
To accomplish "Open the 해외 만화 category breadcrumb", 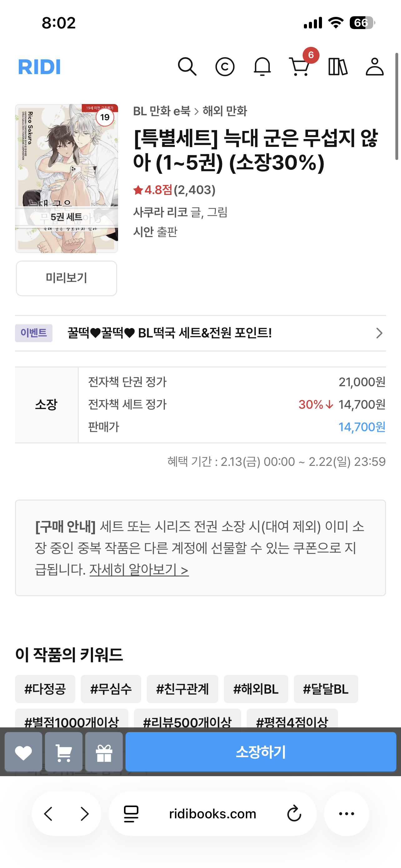I will click(225, 111).
